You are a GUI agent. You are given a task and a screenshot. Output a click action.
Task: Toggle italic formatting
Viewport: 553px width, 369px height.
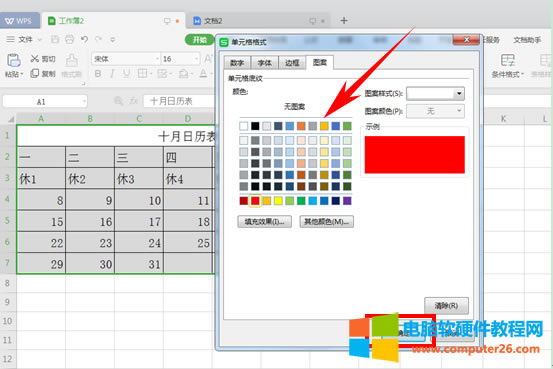click(112, 74)
